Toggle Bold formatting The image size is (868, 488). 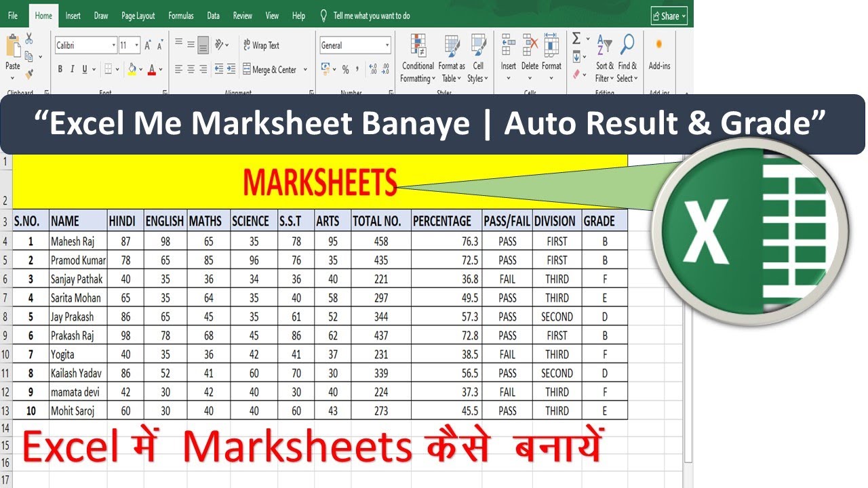(x=60, y=69)
